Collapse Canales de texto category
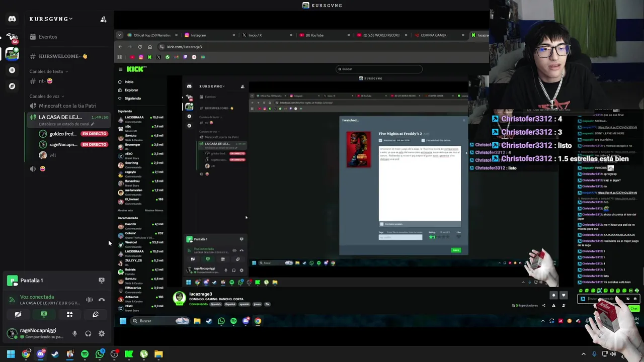The image size is (644, 362). click(x=48, y=71)
